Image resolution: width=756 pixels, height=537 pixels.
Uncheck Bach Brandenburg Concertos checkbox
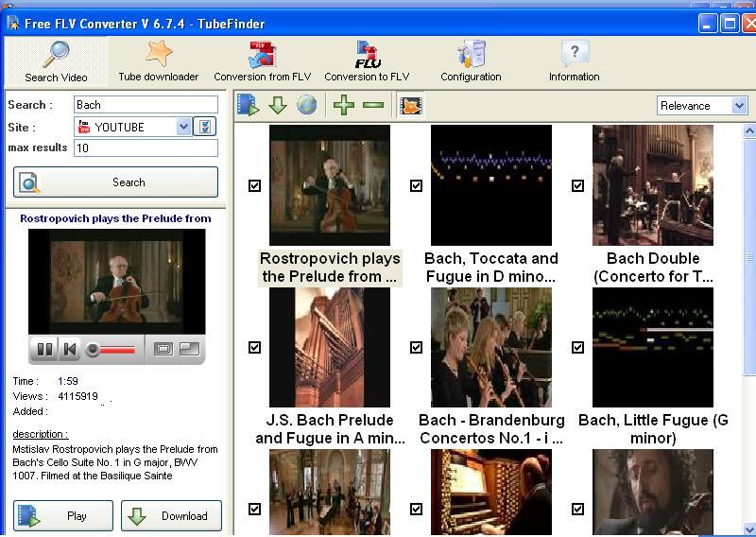(x=416, y=347)
